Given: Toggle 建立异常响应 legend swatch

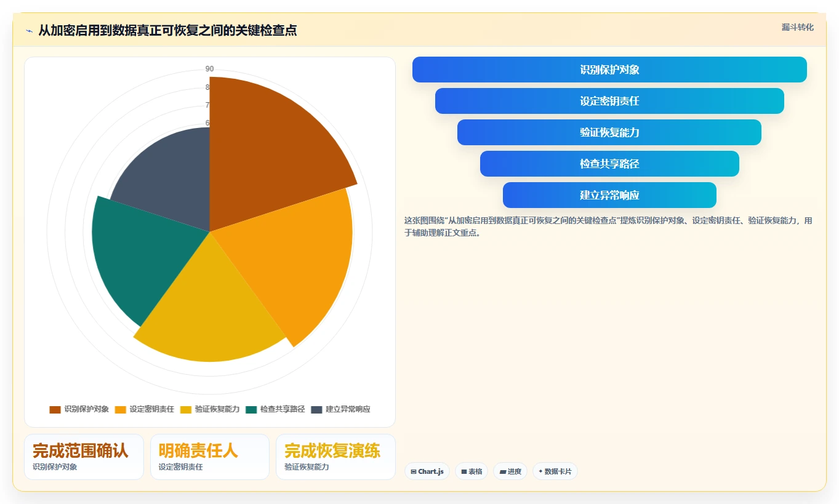Looking at the screenshot, I should (x=316, y=409).
